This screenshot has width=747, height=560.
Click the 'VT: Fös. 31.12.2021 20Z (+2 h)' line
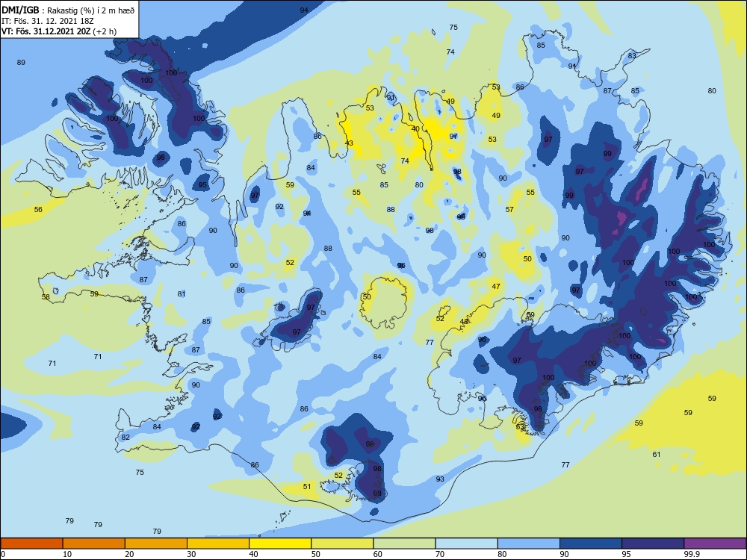tap(59, 31)
